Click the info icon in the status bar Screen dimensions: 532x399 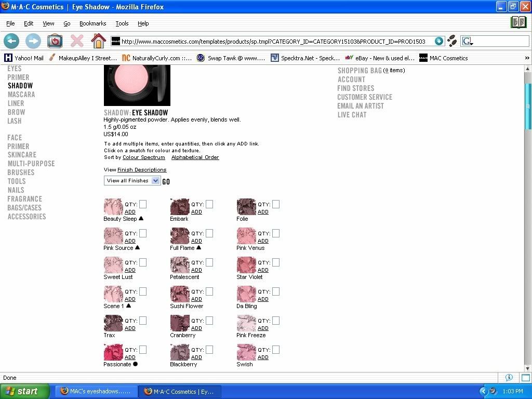(509, 377)
